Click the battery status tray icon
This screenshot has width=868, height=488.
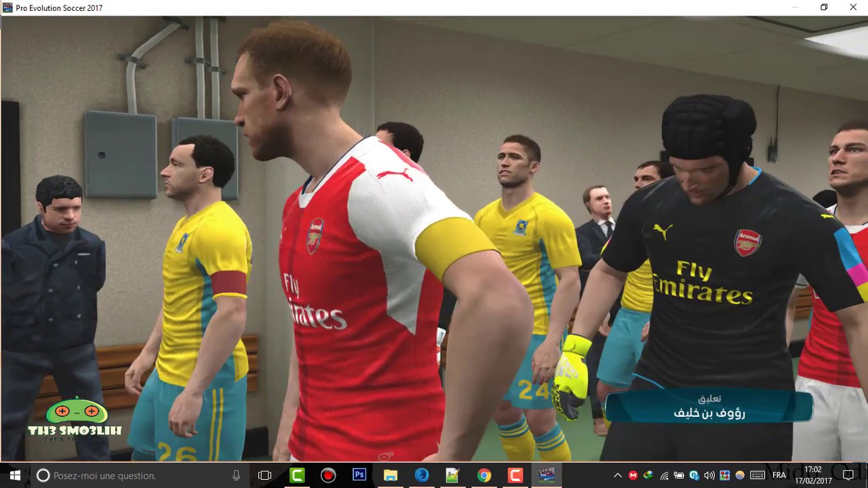(x=679, y=476)
